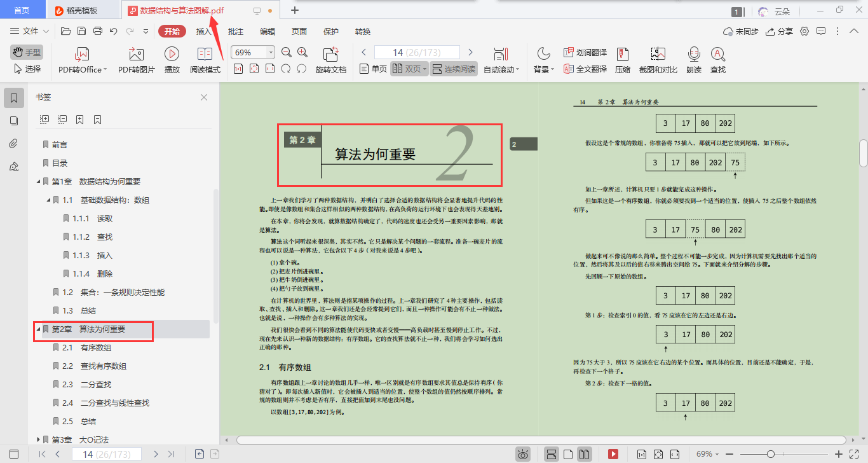Viewport: 868px width, 463px height.
Task: Click the undo arrow in quick toolbar
Action: [x=114, y=31]
